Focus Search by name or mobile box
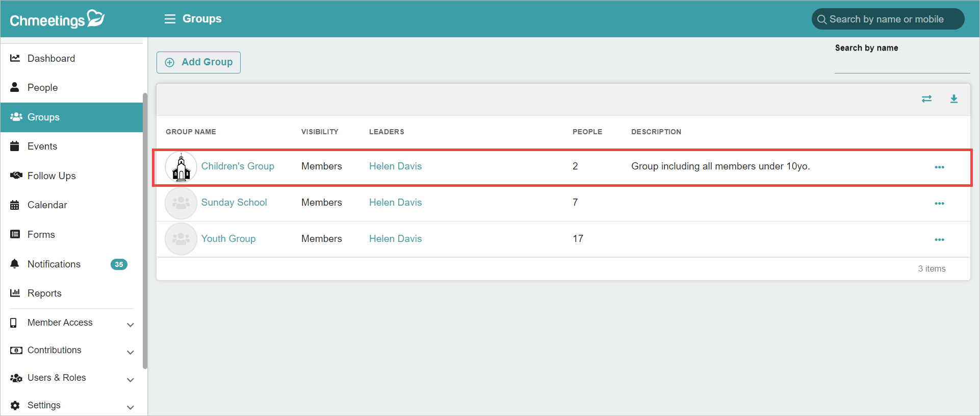 tap(888, 19)
